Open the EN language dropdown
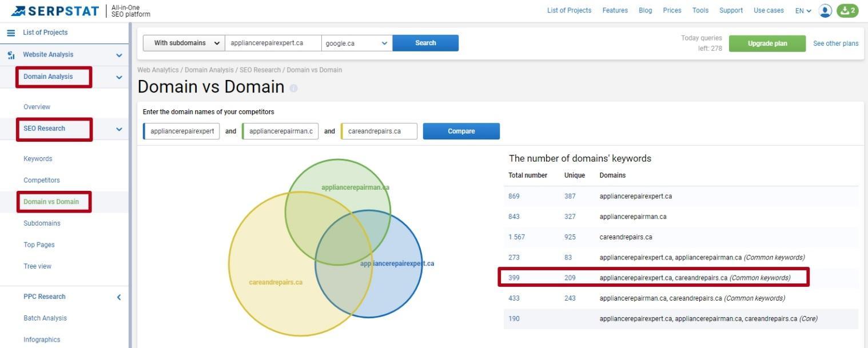 tap(803, 11)
